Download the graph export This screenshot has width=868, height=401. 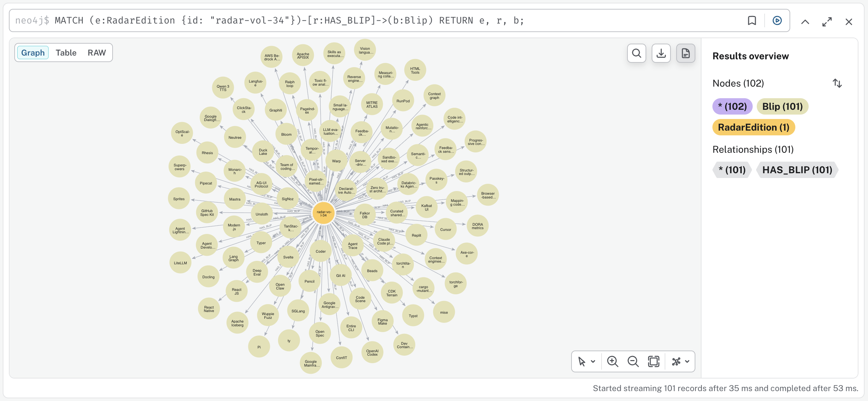click(x=661, y=53)
